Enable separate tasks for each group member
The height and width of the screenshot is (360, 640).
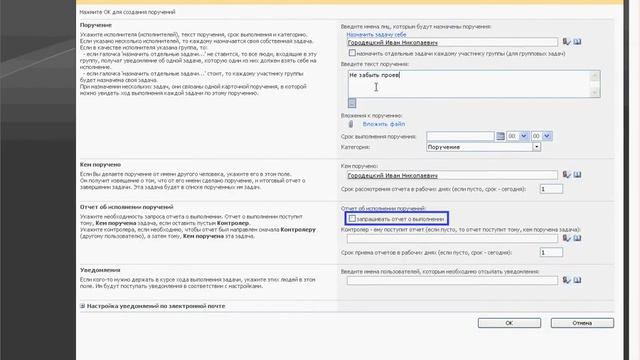click(x=352, y=53)
